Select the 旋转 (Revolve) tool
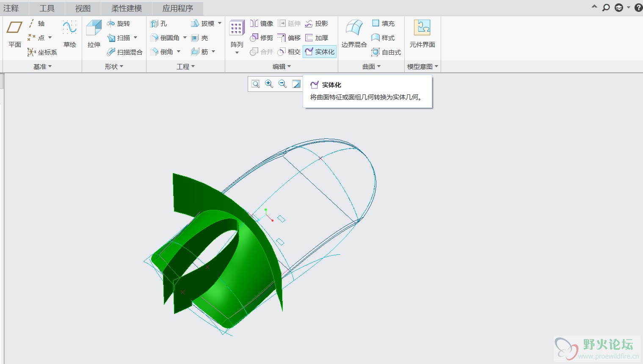This screenshot has width=643, height=364. (119, 24)
